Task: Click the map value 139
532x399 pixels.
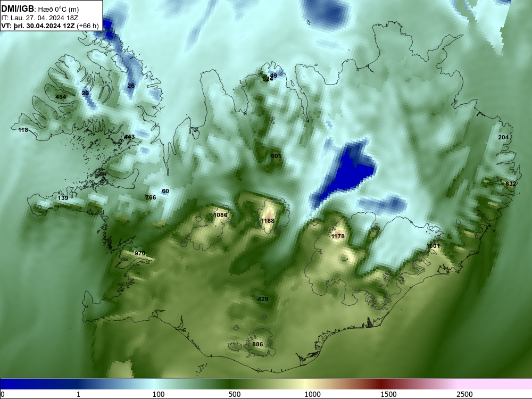Action: pyautogui.click(x=63, y=198)
